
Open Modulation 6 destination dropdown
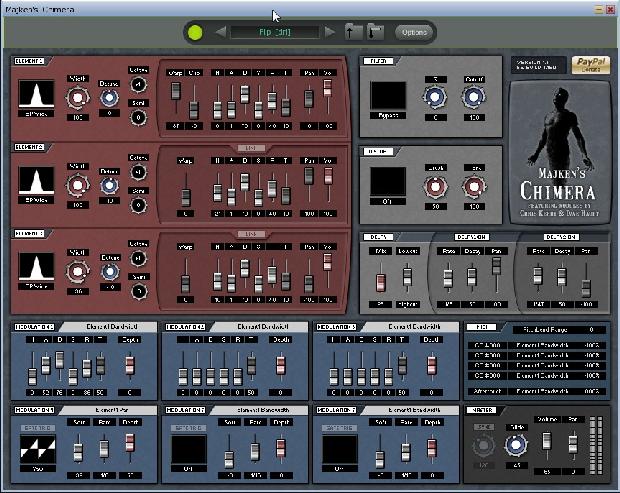[x=412, y=410]
